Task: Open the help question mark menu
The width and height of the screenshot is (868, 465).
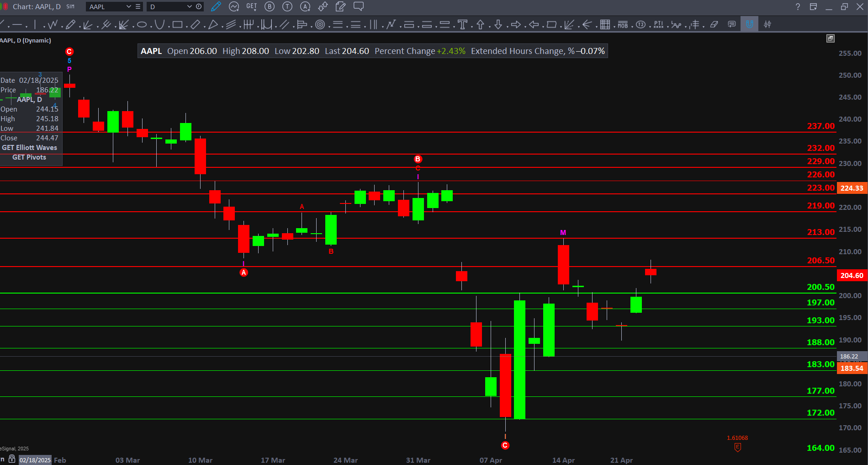Action: click(x=798, y=6)
